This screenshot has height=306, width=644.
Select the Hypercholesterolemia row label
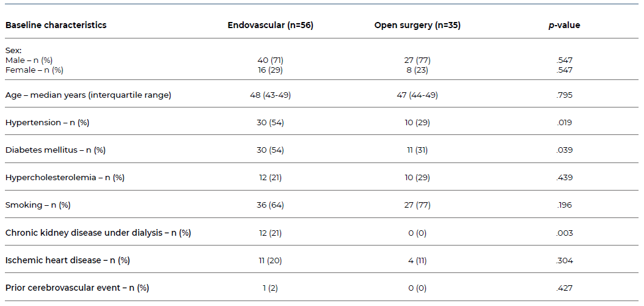pyautogui.click(x=65, y=178)
